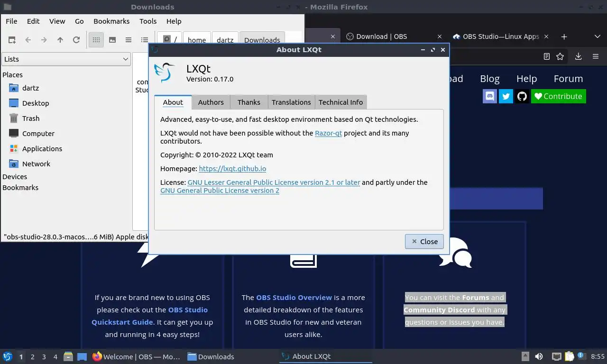The height and width of the screenshot is (364, 607).
Task: Switch to the Translations tab
Action: [x=291, y=102]
